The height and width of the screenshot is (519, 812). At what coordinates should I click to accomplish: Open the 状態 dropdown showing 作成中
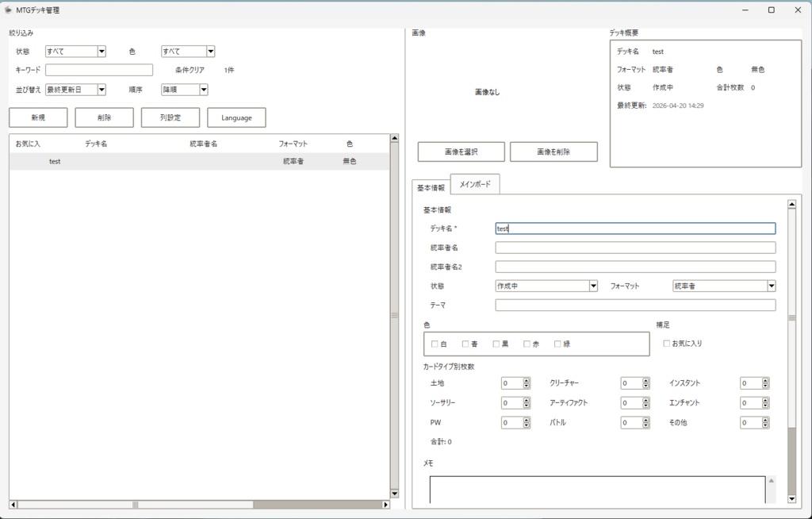[546, 286]
